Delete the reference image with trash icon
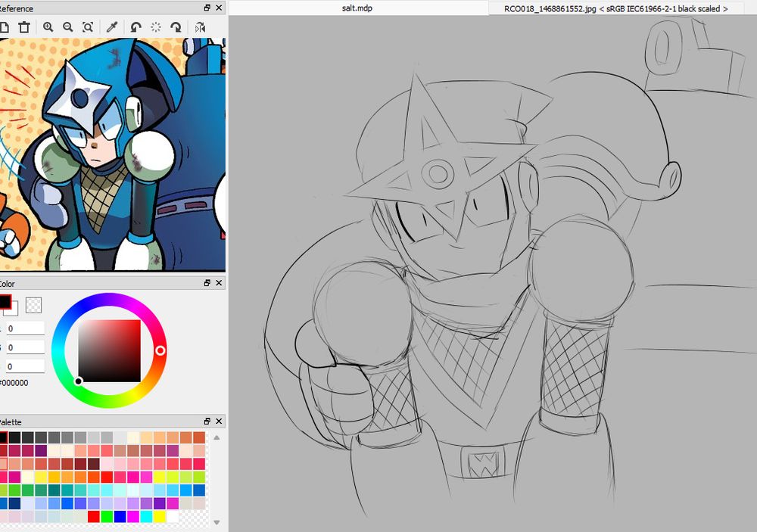The width and height of the screenshot is (757, 532). point(24,27)
